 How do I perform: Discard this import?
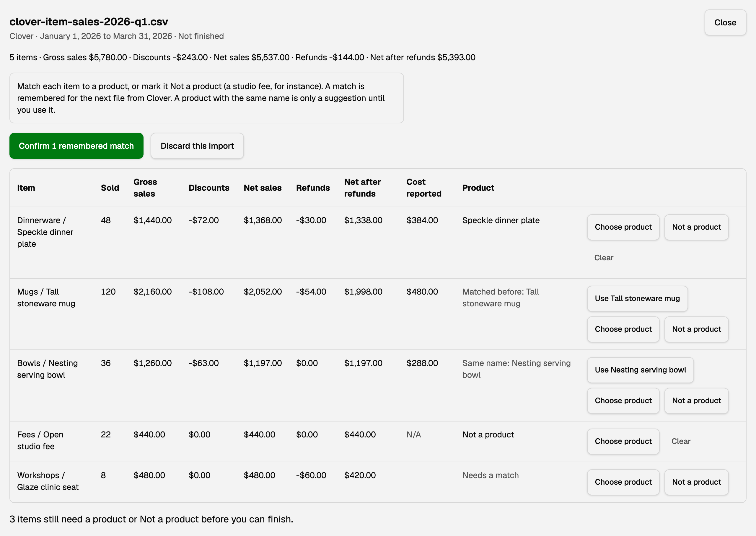tap(197, 146)
